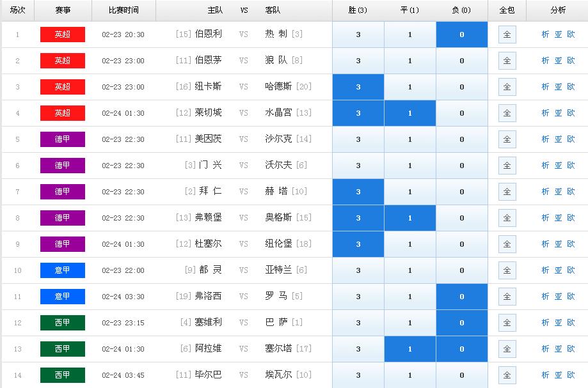The height and width of the screenshot is (388, 588).
Task: Click 全 for 都灵 vs 亚特兰
Action: click(x=507, y=270)
